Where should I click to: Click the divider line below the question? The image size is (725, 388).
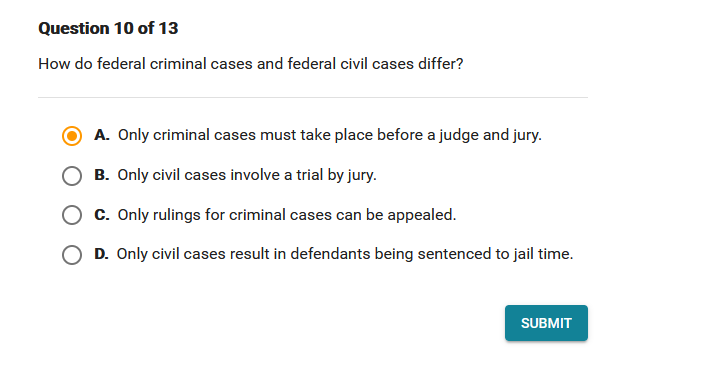(x=313, y=98)
